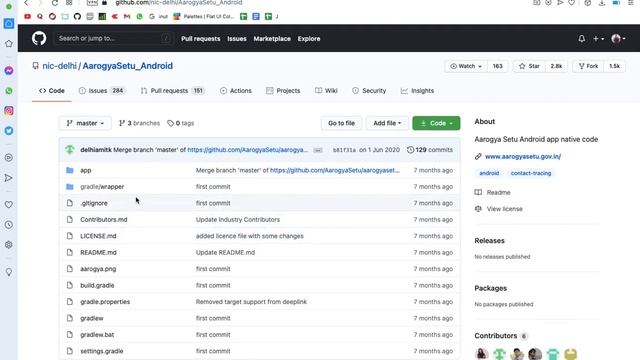
Task: Select Issues in the GitHub header
Action: click(x=237, y=39)
